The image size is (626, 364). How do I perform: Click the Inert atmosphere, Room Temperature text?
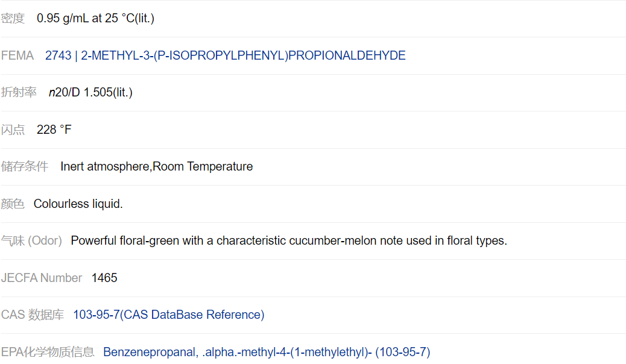[156, 167]
